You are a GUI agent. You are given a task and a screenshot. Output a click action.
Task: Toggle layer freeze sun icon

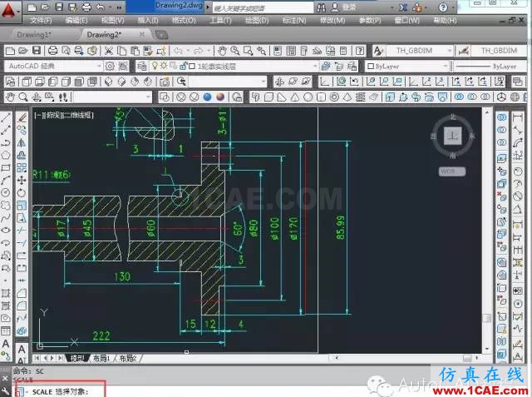pos(164,66)
